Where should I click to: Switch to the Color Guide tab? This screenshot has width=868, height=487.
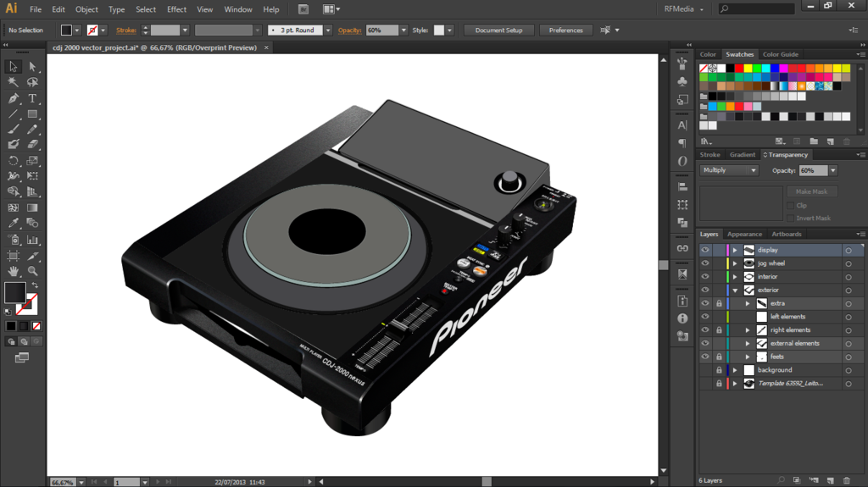(x=780, y=54)
